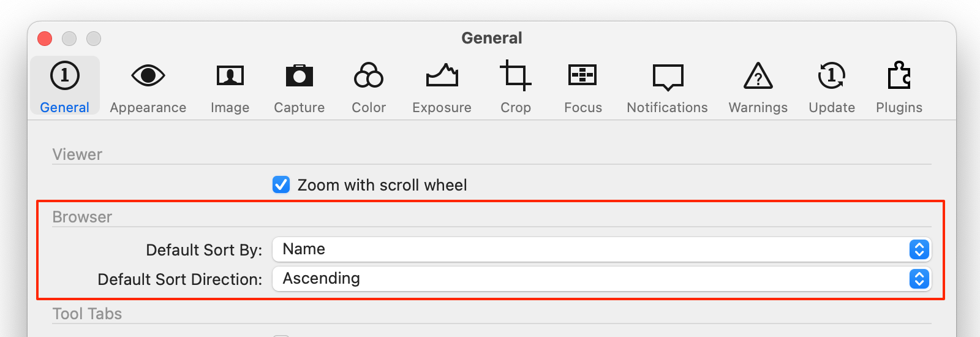Viewport: 980px width, 337px height.
Task: Open the Exposure histogram icon
Action: (442, 75)
